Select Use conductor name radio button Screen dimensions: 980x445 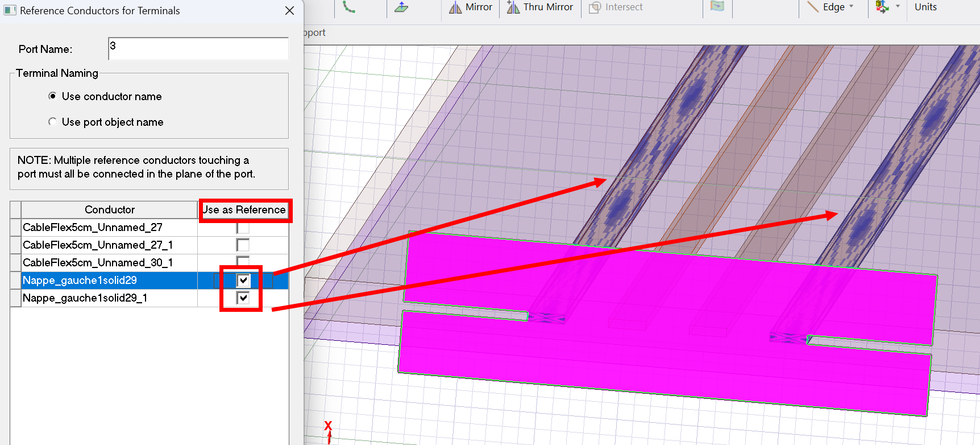(x=52, y=96)
